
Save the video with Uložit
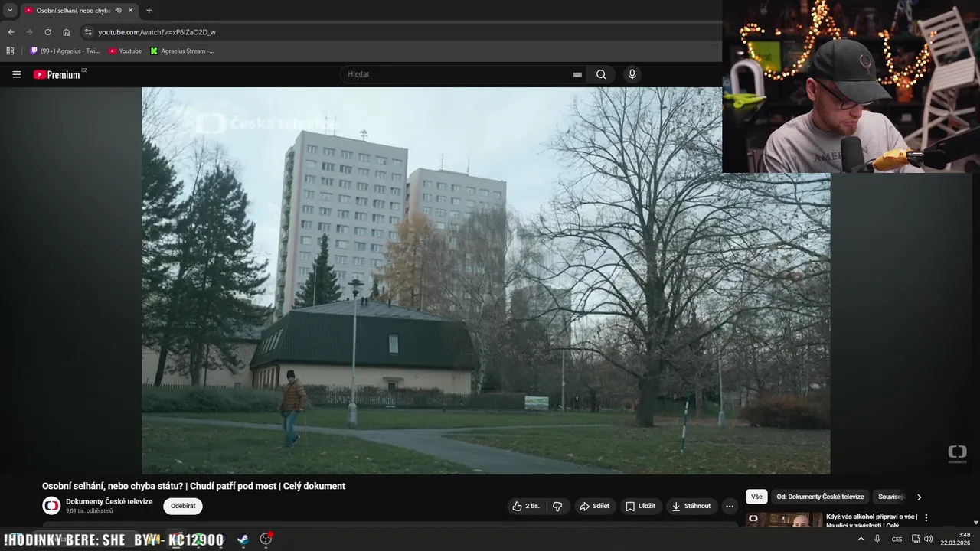point(640,506)
